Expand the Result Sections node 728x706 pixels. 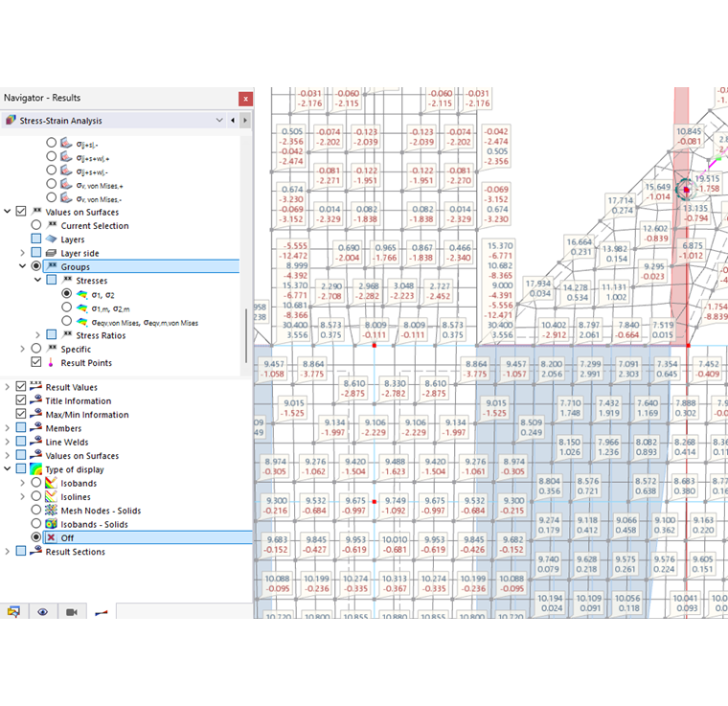coord(8,552)
